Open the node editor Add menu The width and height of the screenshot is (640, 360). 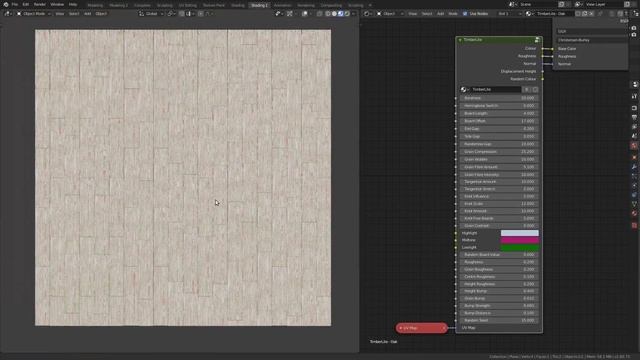tap(440, 13)
